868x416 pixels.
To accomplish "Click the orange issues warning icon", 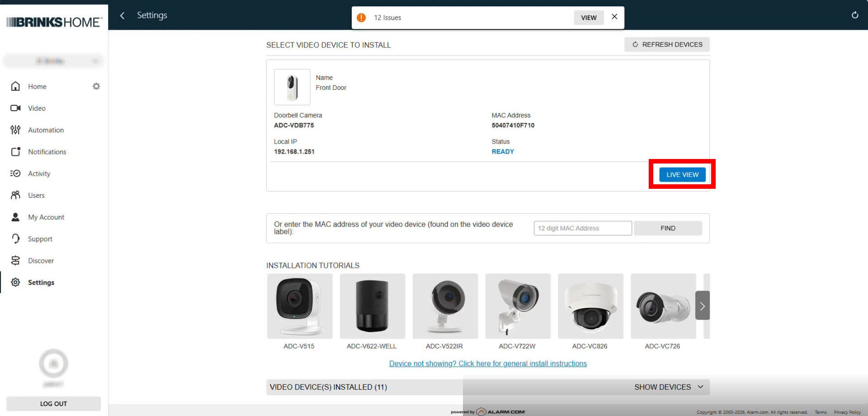I will coord(361,18).
